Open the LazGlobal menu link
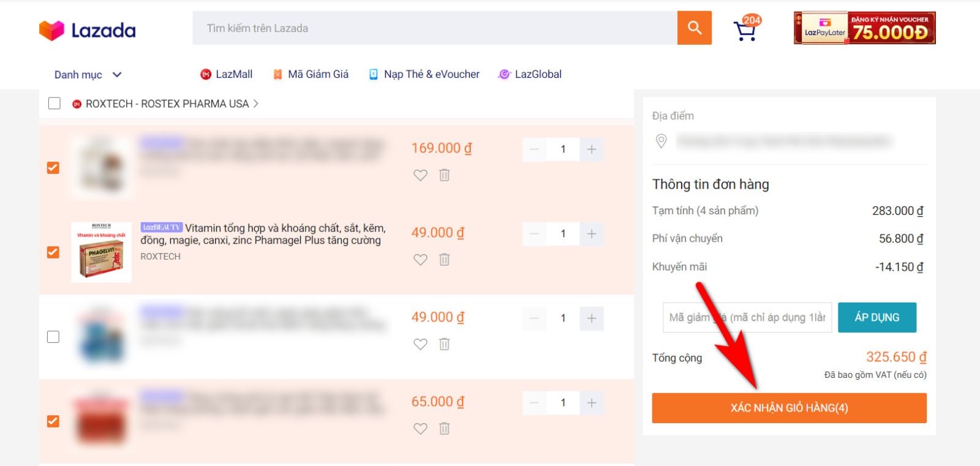The image size is (980, 466). pyautogui.click(x=538, y=74)
